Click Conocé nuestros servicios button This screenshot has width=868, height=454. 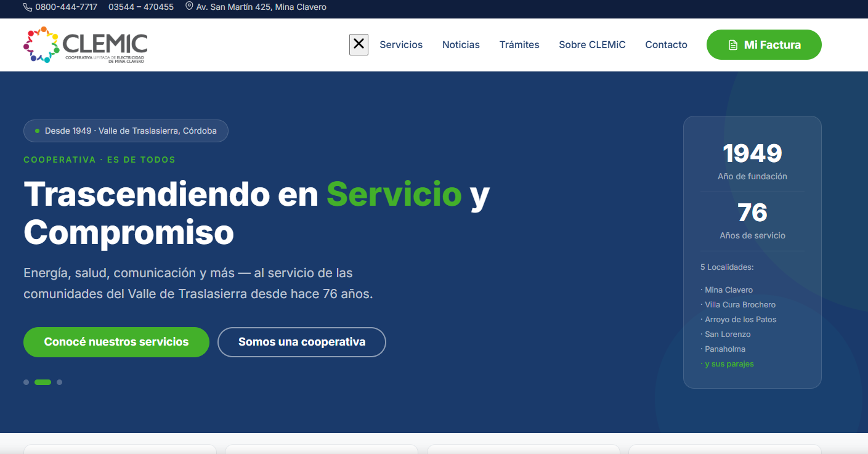point(116,342)
